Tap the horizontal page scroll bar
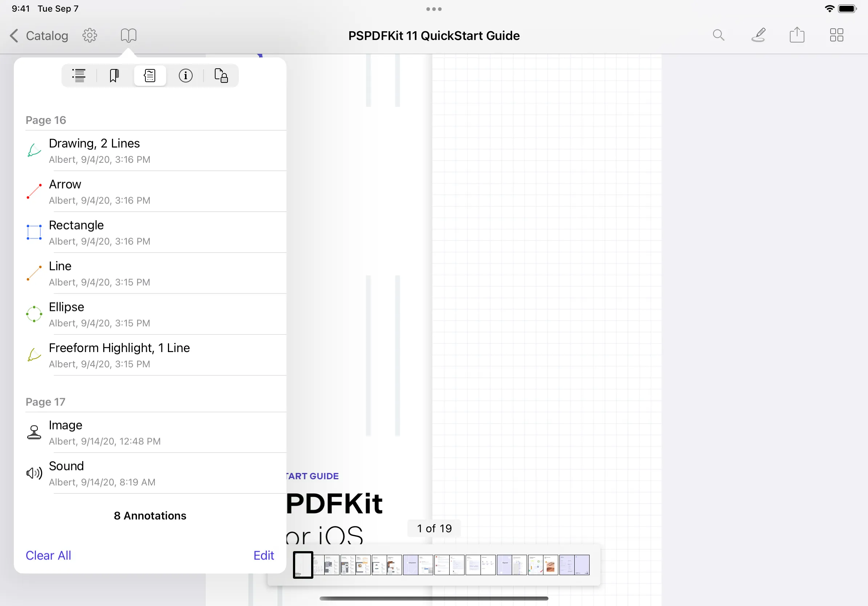868x606 pixels. [434, 598]
